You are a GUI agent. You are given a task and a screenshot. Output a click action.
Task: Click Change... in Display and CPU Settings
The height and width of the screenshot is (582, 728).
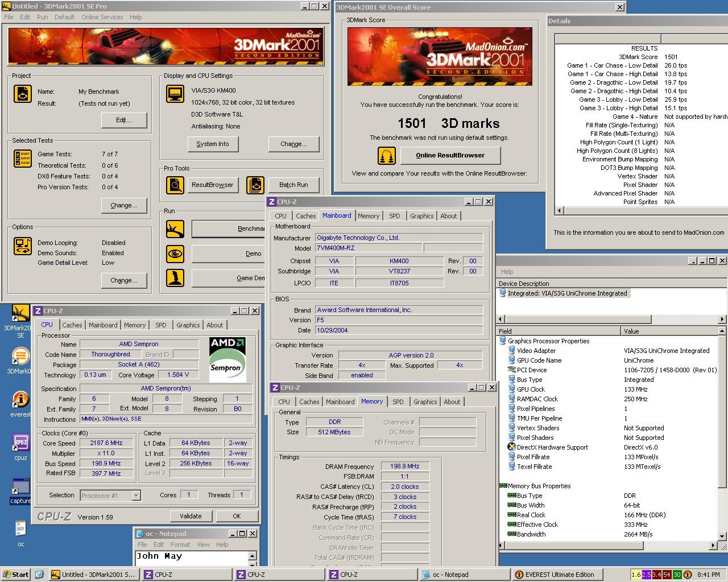pyautogui.click(x=293, y=144)
